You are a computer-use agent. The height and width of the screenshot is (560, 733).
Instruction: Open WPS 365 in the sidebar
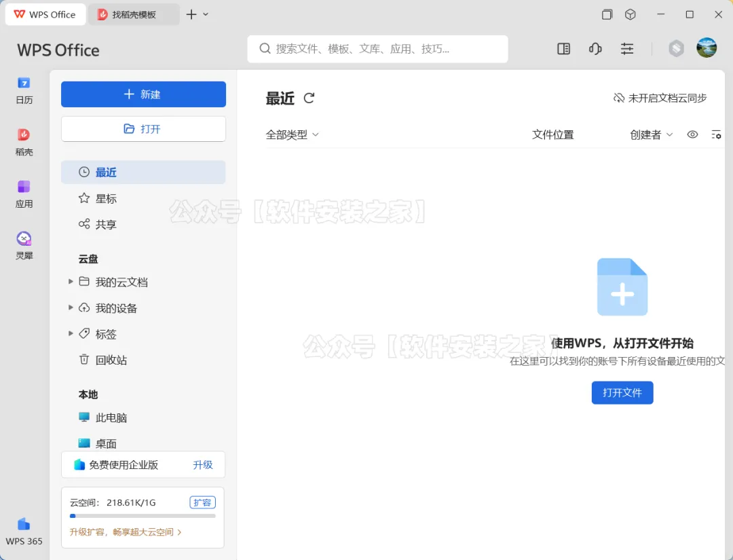(24, 531)
